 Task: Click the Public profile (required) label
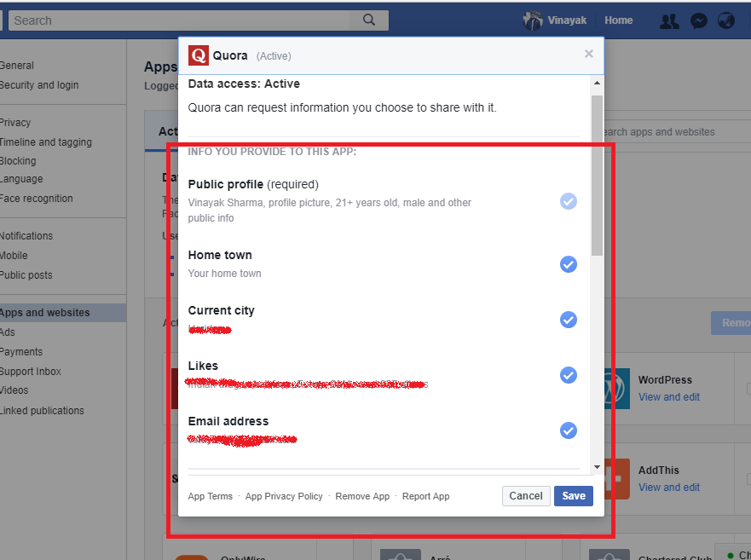(x=253, y=184)
